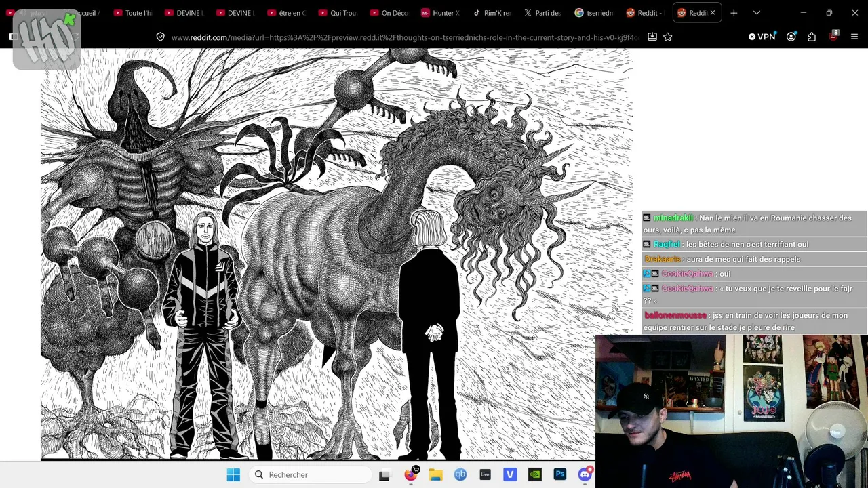Open the VPN extension button

tap(762, 37)
